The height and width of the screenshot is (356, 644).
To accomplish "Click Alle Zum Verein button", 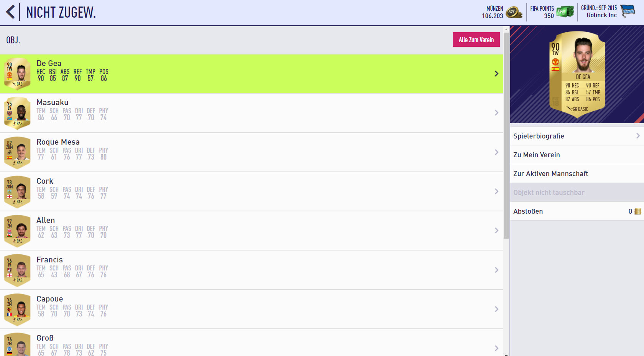I will click(x=476, y=40).
